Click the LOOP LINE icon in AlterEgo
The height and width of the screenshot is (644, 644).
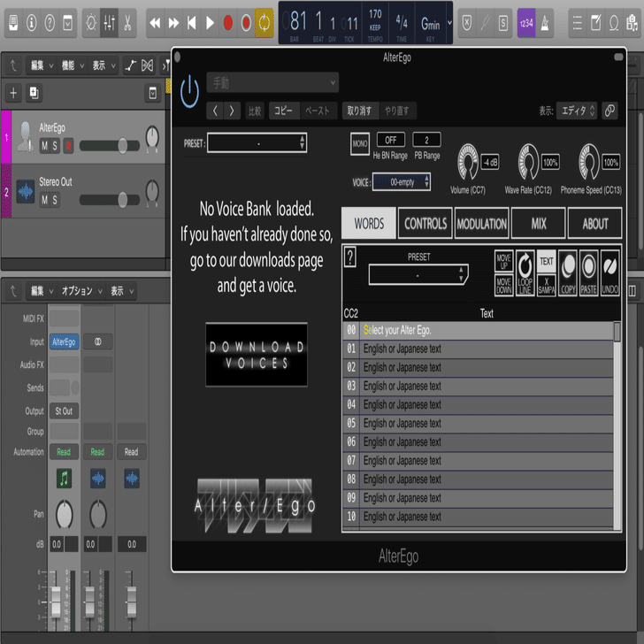pos(525,273)
